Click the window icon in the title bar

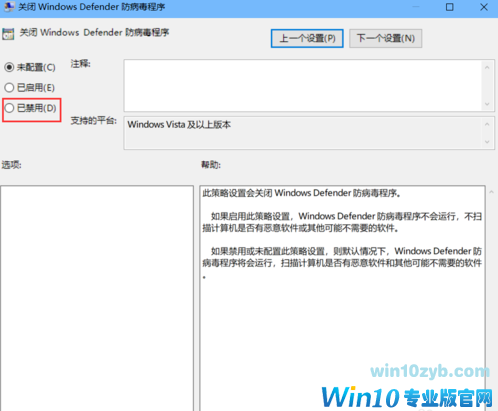coord(9,7)
